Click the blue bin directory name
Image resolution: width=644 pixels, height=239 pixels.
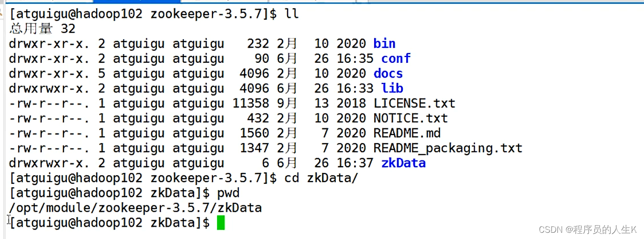(384, 44)
